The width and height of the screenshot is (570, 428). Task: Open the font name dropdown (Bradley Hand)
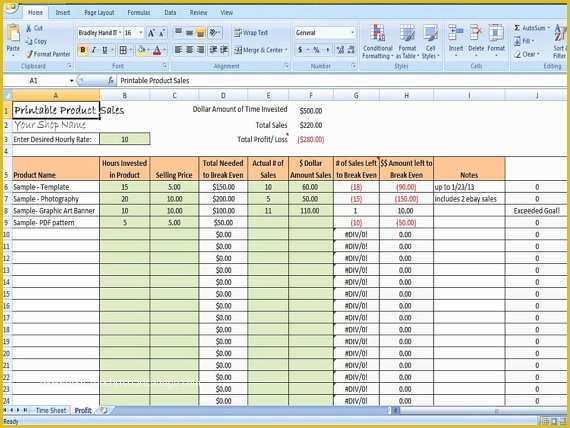(x=120, y=33)
